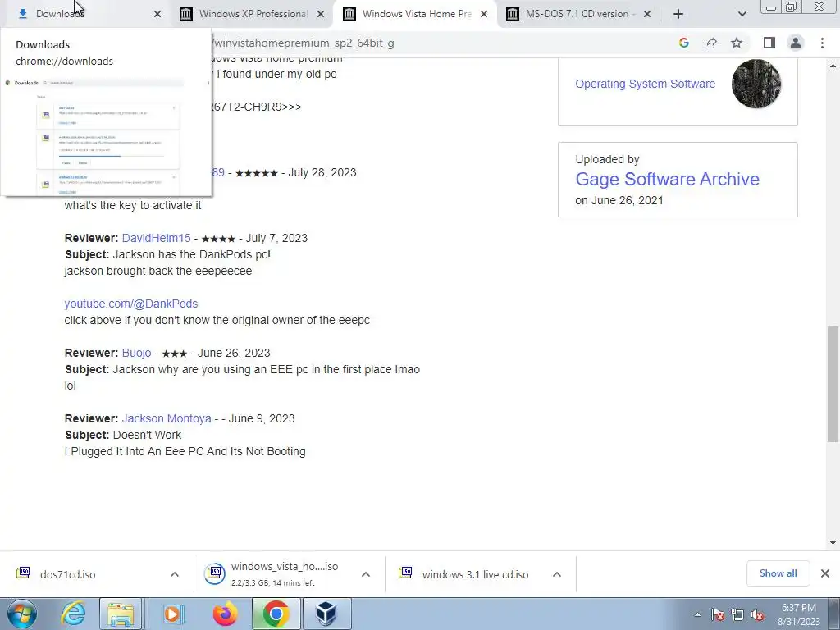Image resolution: width=840 pixels, height=630 pixels.
Task: Open reviewer DavidHelm15 profile link
Action: (x=156, y=238)
